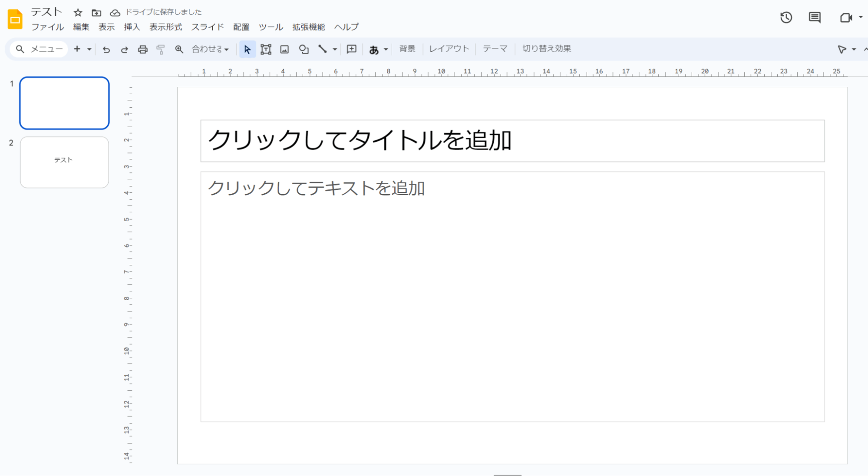
Task: Click the insert image icon
Action: pos(284,49)
